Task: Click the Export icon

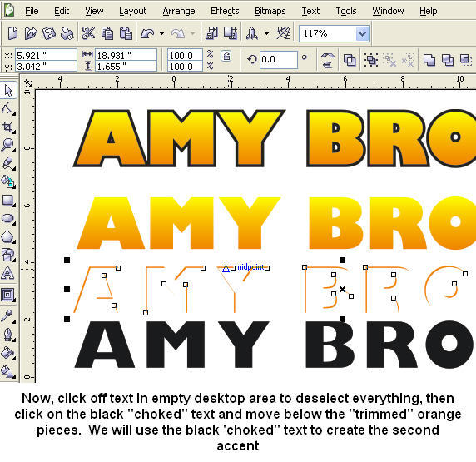Action: point(231,33)
